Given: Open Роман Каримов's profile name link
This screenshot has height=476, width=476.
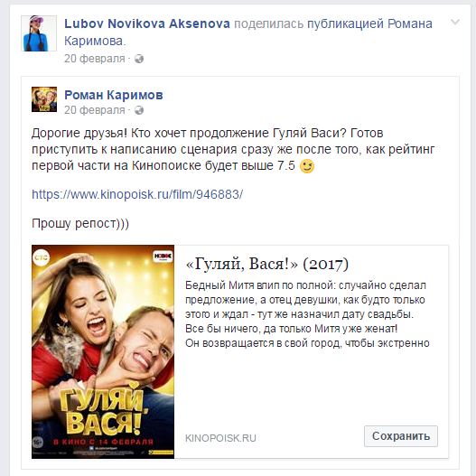Looking at the screenshot, I should point(114,95).
